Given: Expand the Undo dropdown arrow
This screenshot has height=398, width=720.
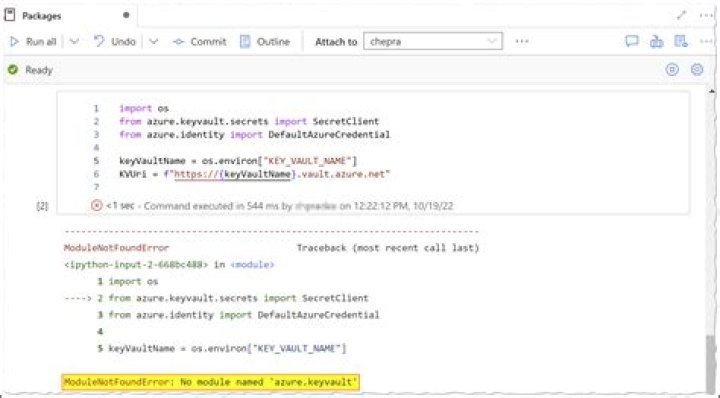Looking at the screenshot, I should tap(154, 42).
